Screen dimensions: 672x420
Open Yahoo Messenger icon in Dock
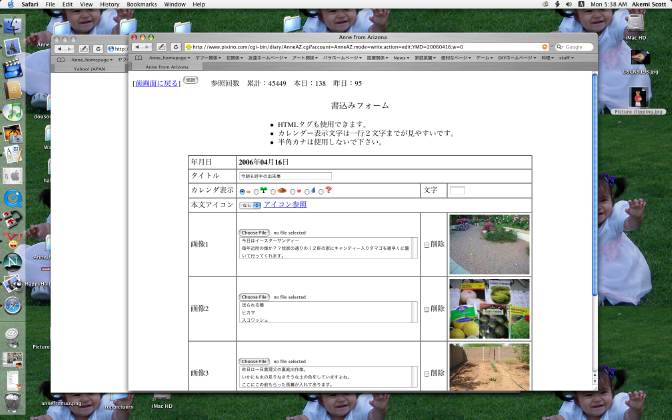tap(12, 240)
